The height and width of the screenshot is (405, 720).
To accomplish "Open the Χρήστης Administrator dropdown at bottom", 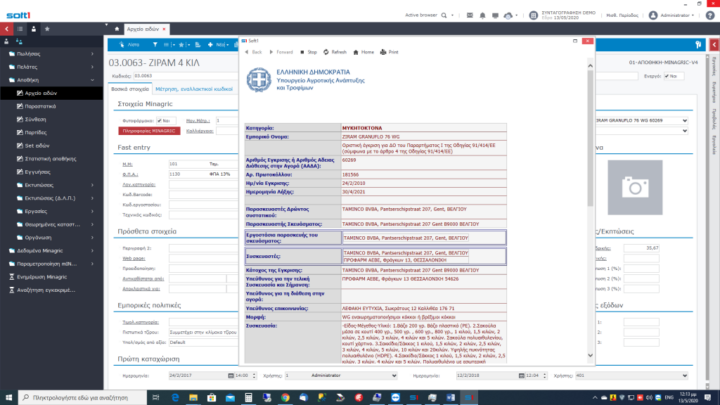I will (394, 376).
